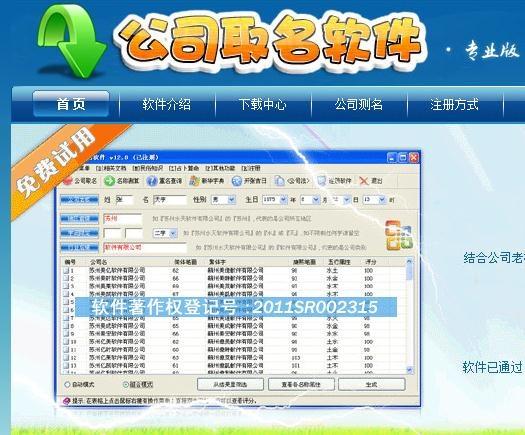
Task: Click the 查看各名称属性 button
Action: click(301, 384)
